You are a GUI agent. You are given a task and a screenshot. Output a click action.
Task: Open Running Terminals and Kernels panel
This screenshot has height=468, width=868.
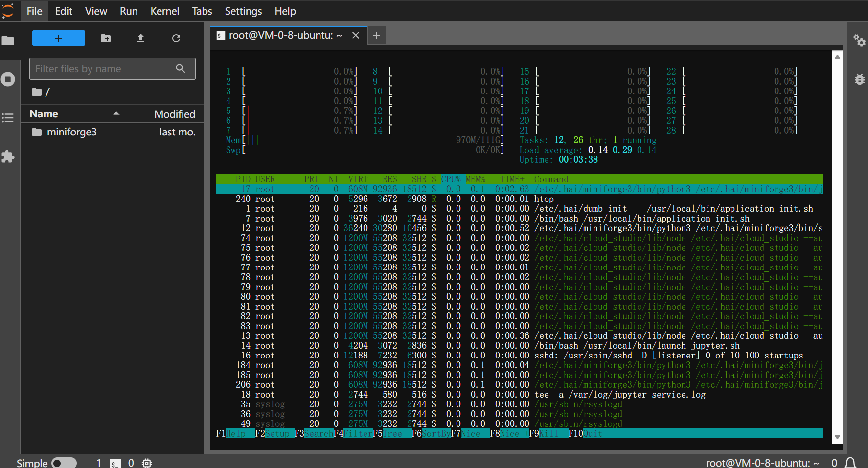tap(8, 79)
